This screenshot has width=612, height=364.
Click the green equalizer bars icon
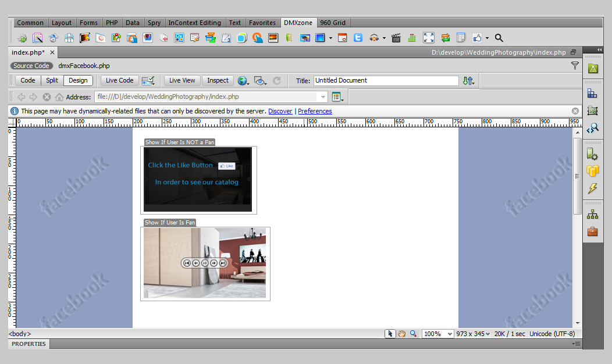(412, 38)
